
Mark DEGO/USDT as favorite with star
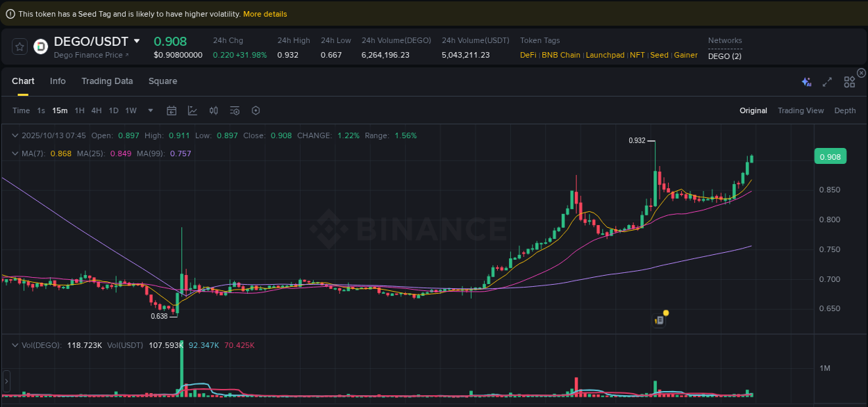[19, 47]
